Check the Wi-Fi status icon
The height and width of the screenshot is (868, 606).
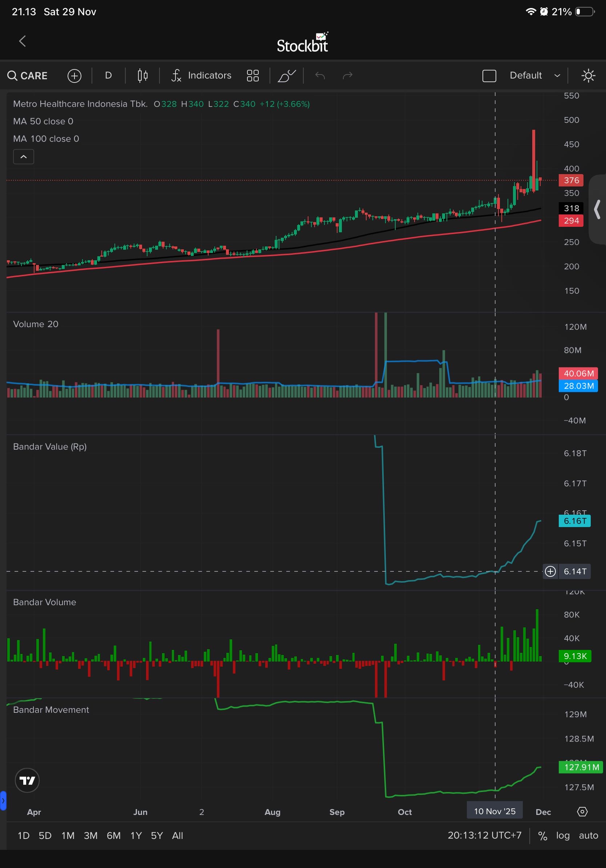coord(531,12)
